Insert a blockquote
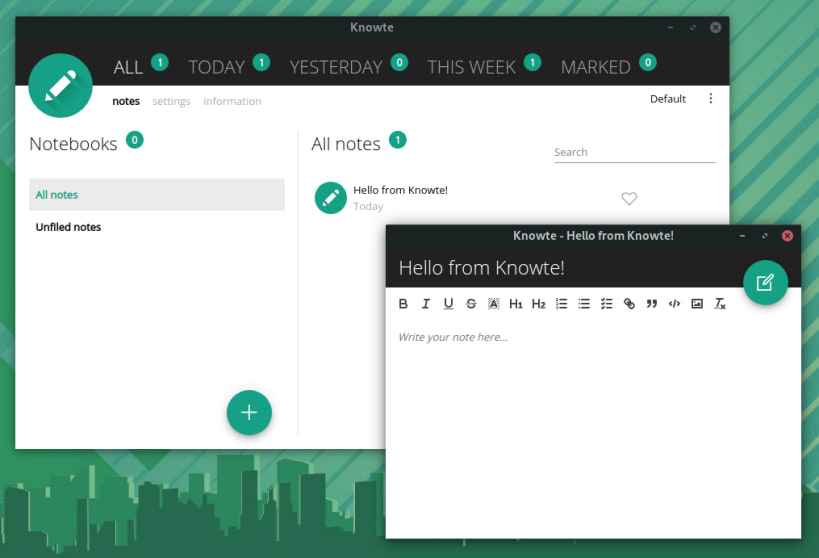The width and height of the screenshot is (819, 558). pyautogui.click(x=651, y=304)
